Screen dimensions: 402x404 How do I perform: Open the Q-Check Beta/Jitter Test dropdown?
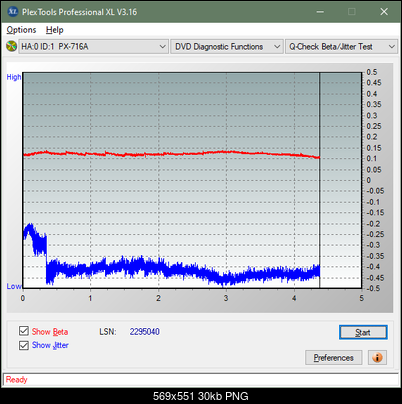341,47
